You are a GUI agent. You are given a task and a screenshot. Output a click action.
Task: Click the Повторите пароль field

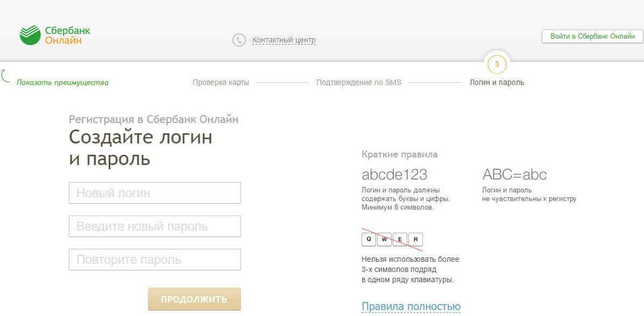154,260
